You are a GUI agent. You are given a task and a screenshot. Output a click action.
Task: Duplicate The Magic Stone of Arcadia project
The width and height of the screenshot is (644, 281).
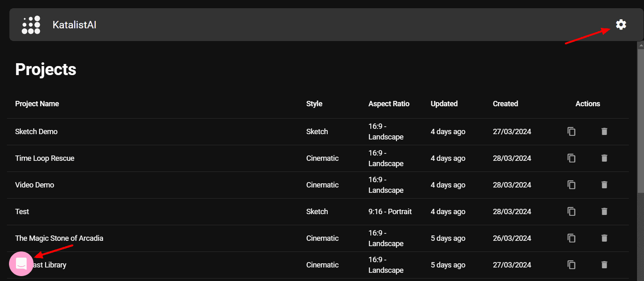[571, 238]
